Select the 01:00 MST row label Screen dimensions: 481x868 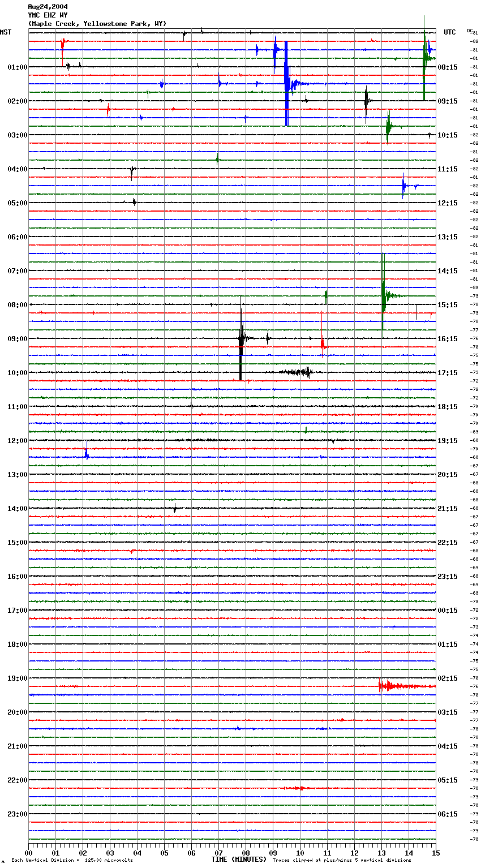(x=18, y=67)
